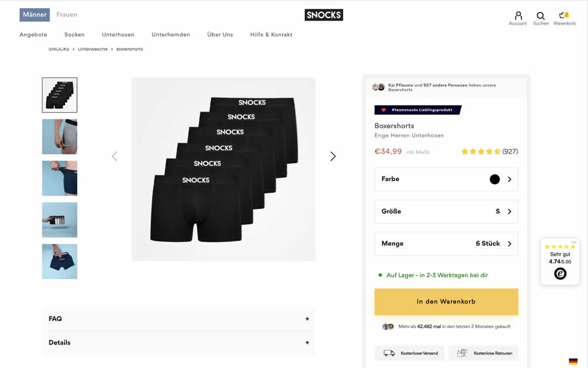Select the black Farbe color swatch
Screen dimensions: 588x368
pyautogui.click(x=495, y=179)
